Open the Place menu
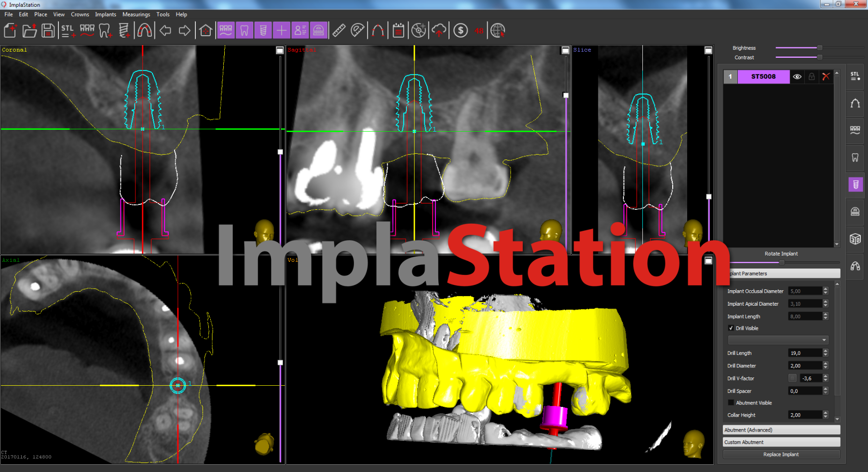The image size is (868, 472). coord(41,14)
